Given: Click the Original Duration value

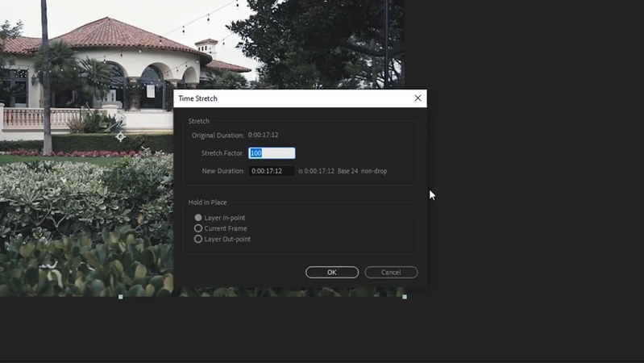Looking at the screenshot, I should (x=263, y=135).
